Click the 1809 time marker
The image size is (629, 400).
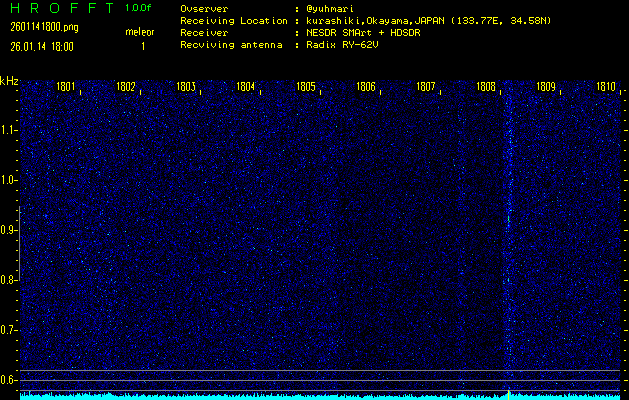(x=546, y=86)
